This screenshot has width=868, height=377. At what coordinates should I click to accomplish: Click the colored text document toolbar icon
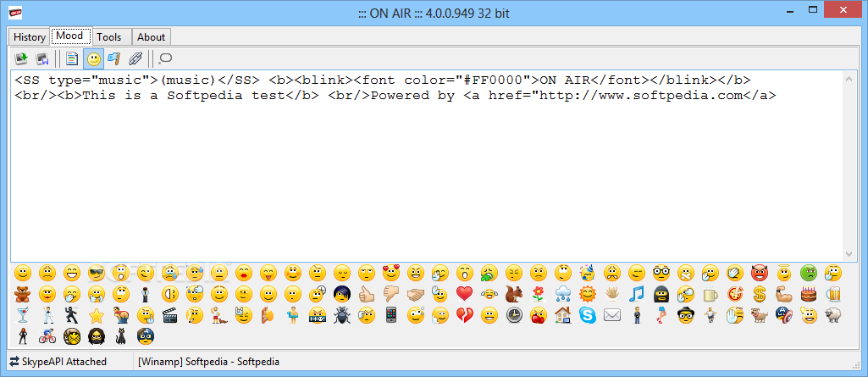(72, 58)
